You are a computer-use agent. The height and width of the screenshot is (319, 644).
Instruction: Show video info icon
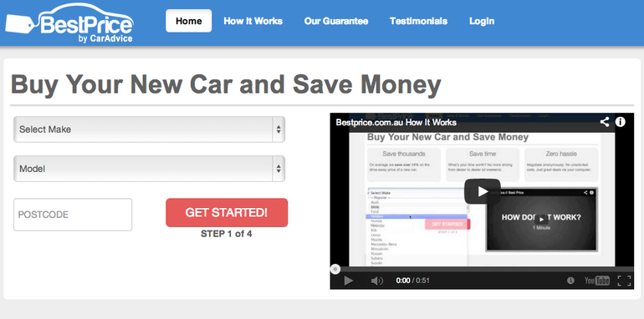click(620, 122)
